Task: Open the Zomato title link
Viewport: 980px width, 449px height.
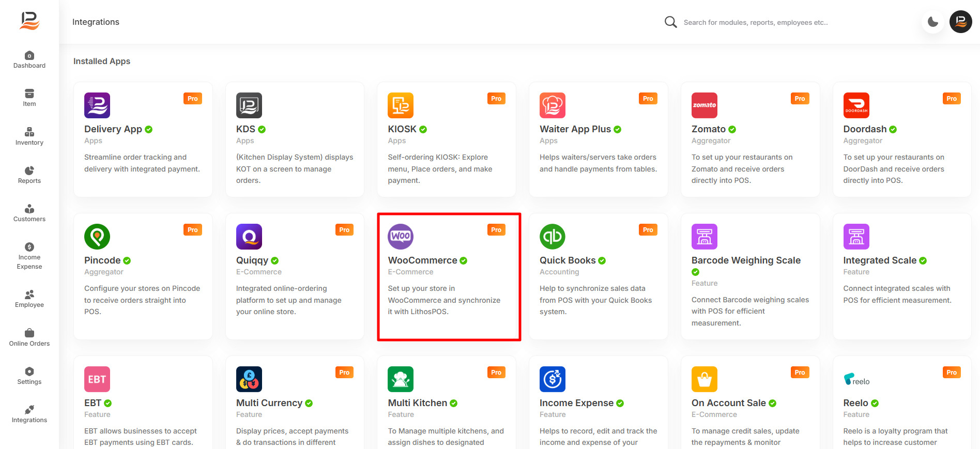Action: click(709, 129)
